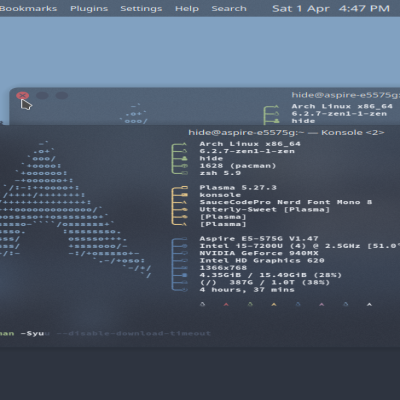Click the middle gray button in rear Konsole titlebar
The image size is (400, 400).
pyautogui.click(x=42, y=96)
